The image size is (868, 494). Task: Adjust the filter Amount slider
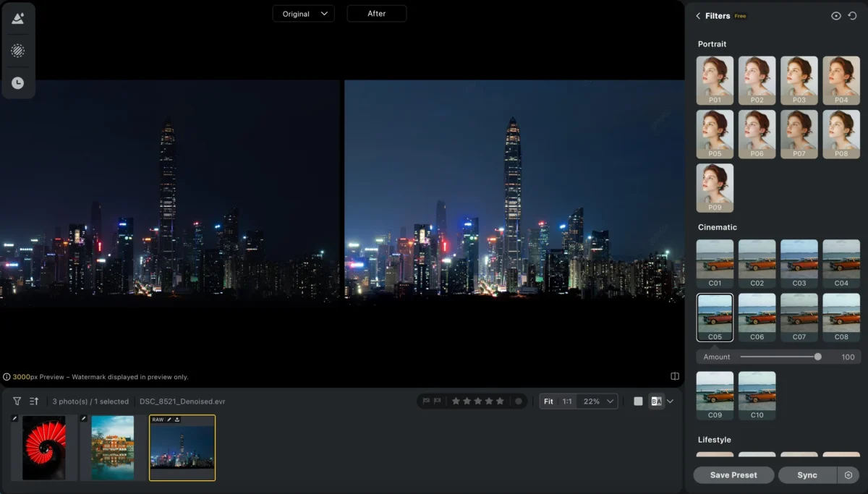coord(817,357)
